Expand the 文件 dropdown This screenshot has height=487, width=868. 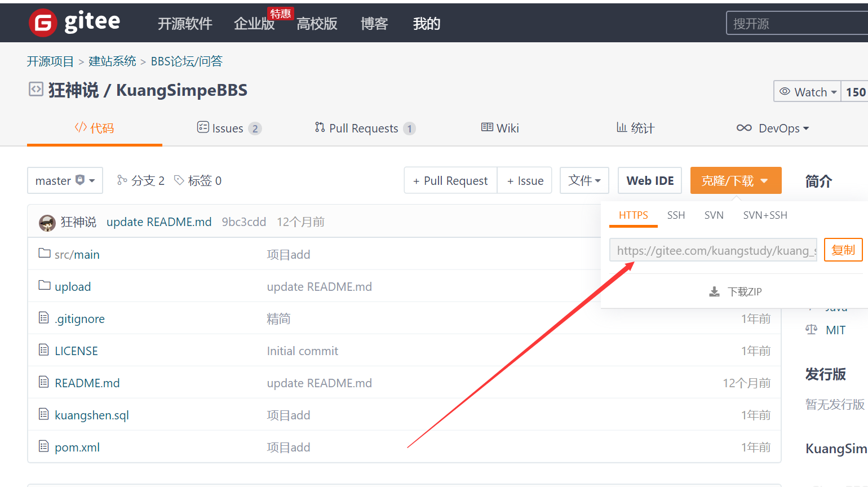[584, 180]
